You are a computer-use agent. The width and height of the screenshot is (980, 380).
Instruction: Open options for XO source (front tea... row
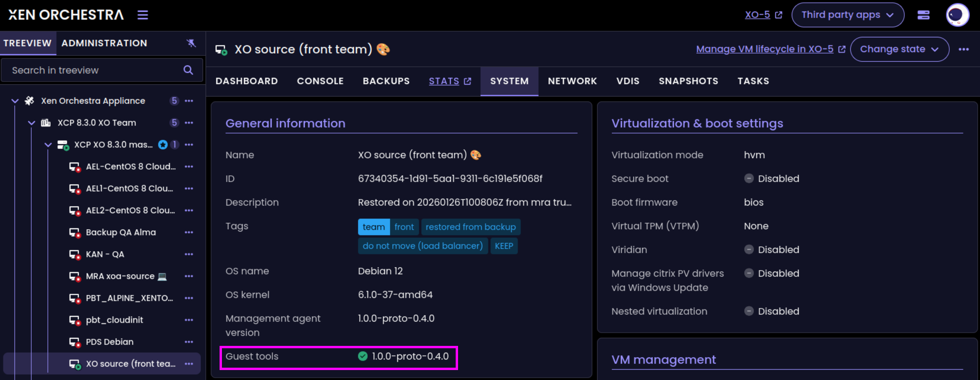[189, 364]
